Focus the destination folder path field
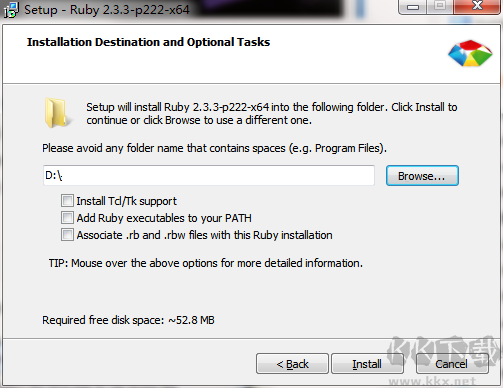Viewport: 503px width, 388px height. pos(209,175)
